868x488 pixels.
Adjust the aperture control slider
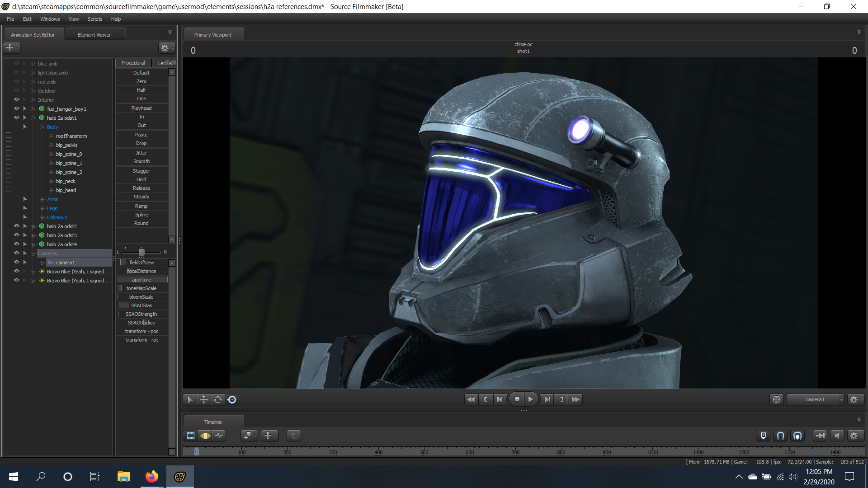[x=142, y=280]
